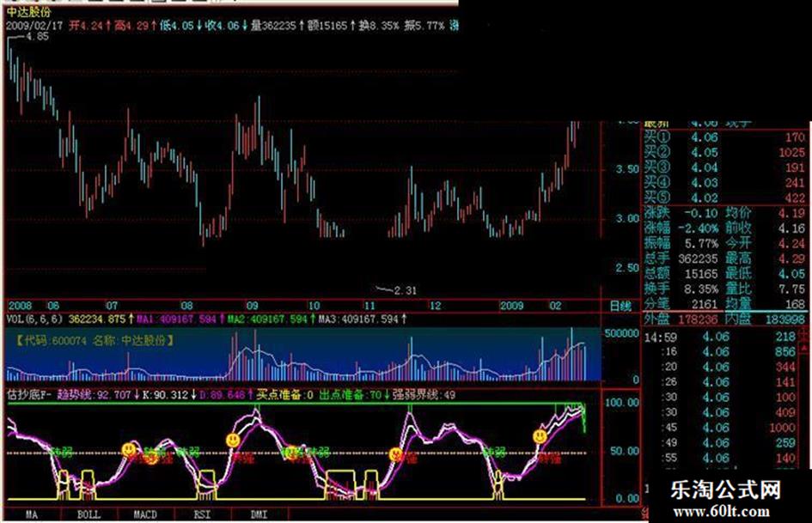Viewport: 812px width, 523px height.
Task: Click the 最高 4.29 value
Action: coord(791,258)
